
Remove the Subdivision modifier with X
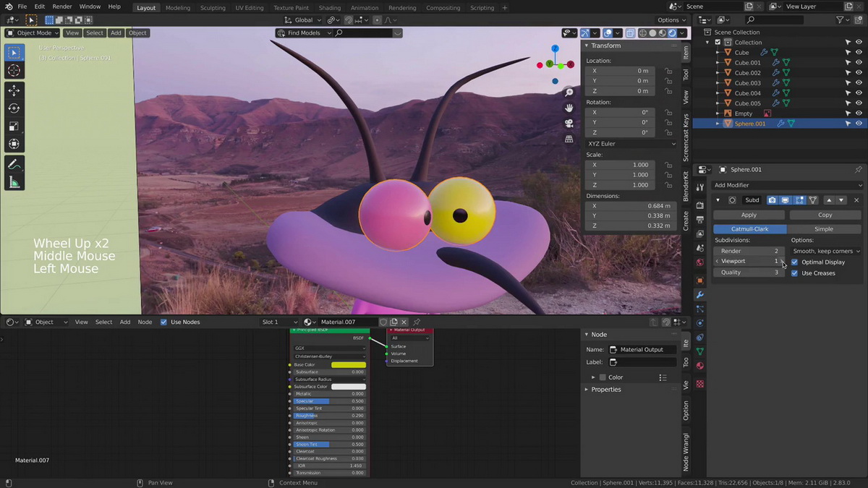coord(856,200)
